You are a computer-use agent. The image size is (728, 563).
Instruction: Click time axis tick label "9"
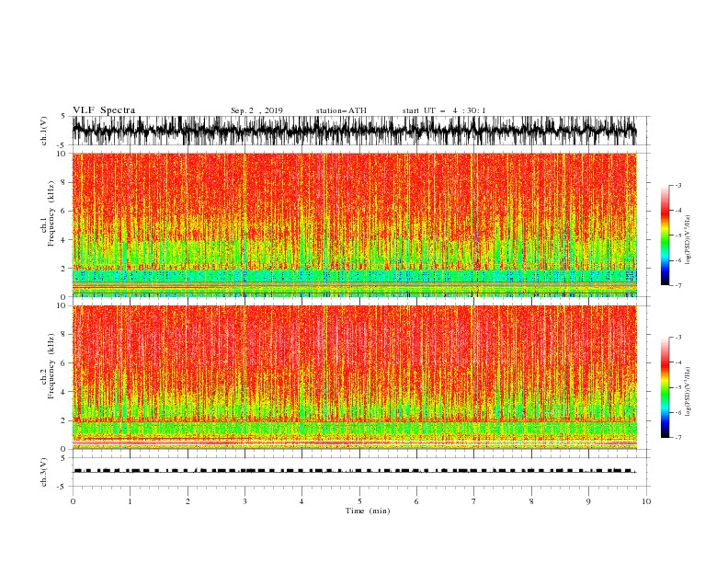[588, 501]
